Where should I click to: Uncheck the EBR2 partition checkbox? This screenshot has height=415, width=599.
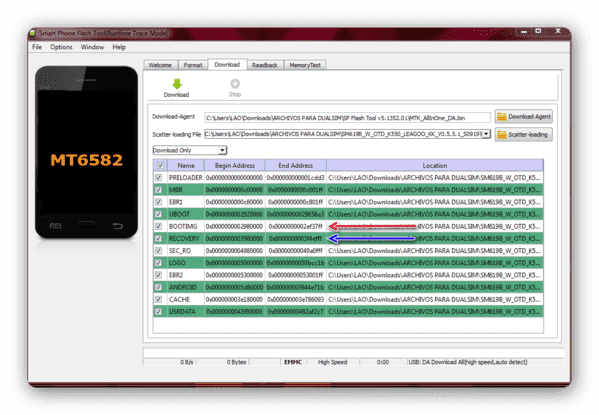[159, 275]
